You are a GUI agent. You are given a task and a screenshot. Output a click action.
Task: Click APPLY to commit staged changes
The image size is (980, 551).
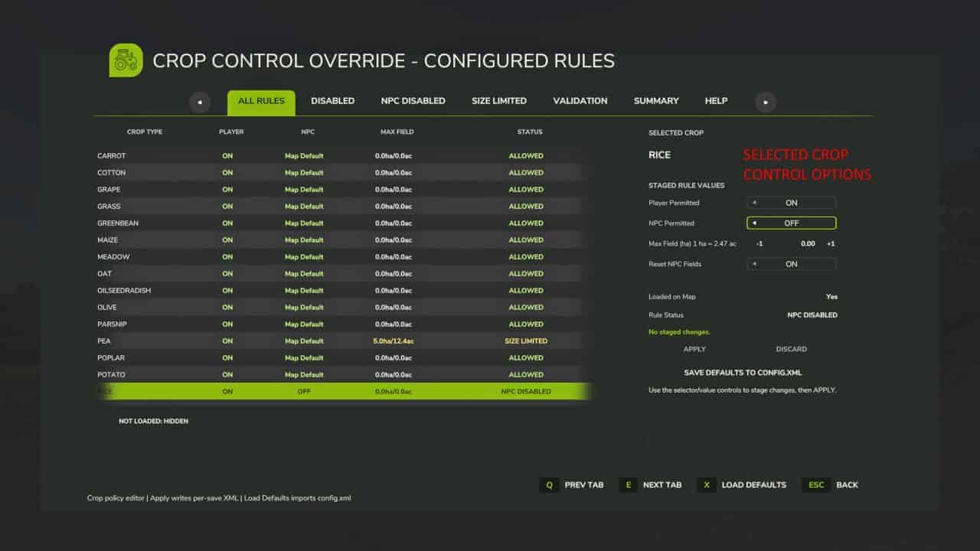coord(694,349)
